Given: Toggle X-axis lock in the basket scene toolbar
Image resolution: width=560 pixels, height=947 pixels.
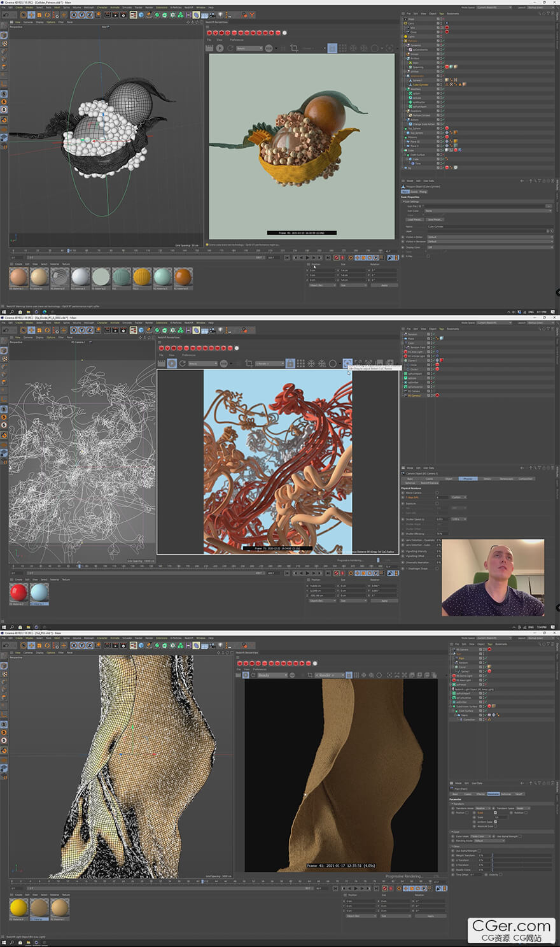Looking at the screenshot, I should click(73, 15).
